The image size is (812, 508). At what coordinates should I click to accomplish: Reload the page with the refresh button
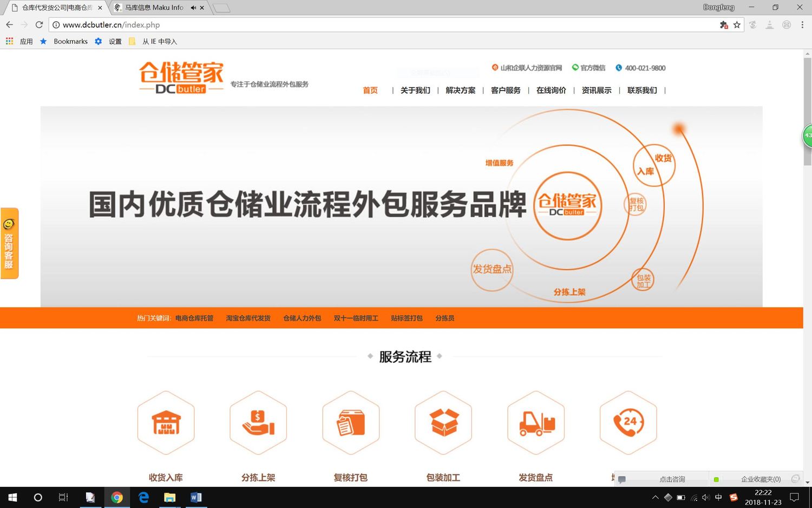pyautogui.click(x=39, y=25)
